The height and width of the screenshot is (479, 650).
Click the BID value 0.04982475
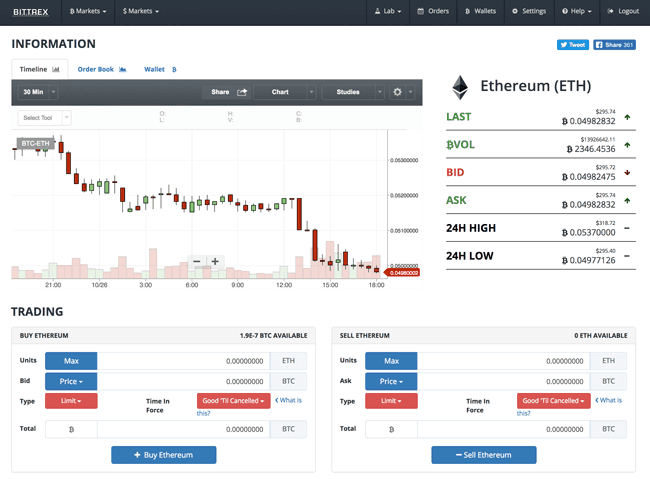(x=589, y=177)
